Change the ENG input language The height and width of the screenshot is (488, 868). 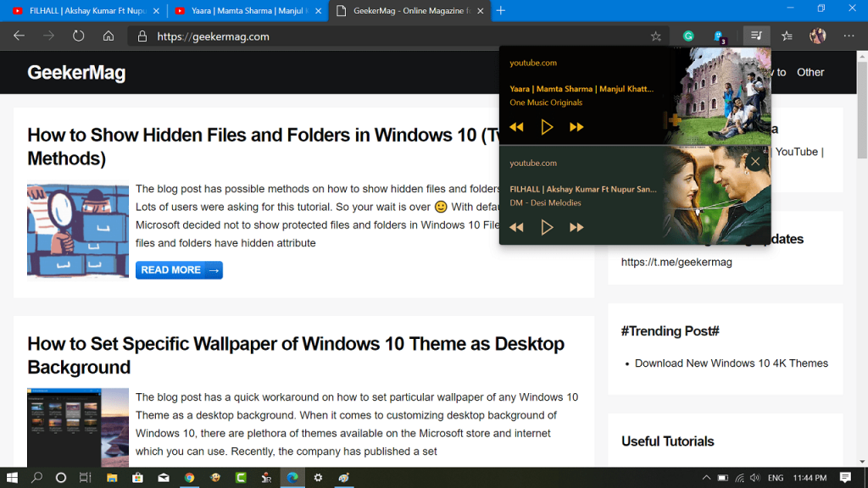pyautogui.click(x=776, y=478)
